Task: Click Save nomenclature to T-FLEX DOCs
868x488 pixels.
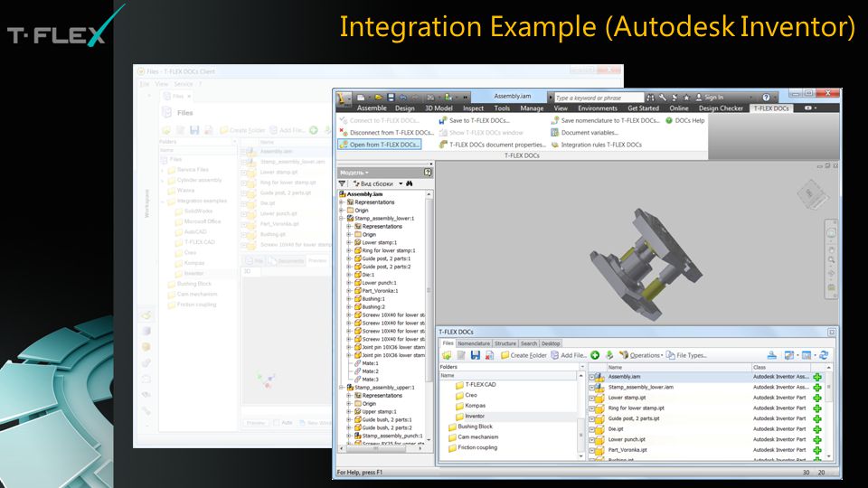Action: [x=606, y=120]
